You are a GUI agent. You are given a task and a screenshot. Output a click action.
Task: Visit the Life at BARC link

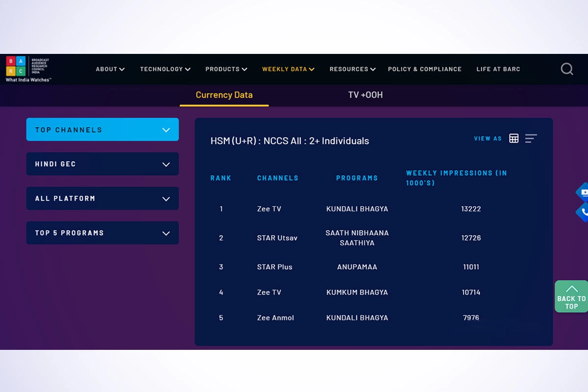(498, 69)
